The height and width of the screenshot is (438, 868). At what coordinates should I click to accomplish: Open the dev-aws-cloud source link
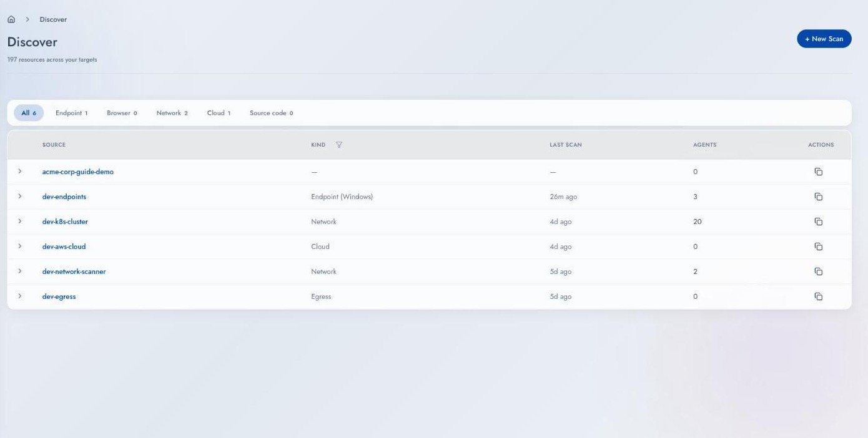pyautogui.click(x=64, y=246)
